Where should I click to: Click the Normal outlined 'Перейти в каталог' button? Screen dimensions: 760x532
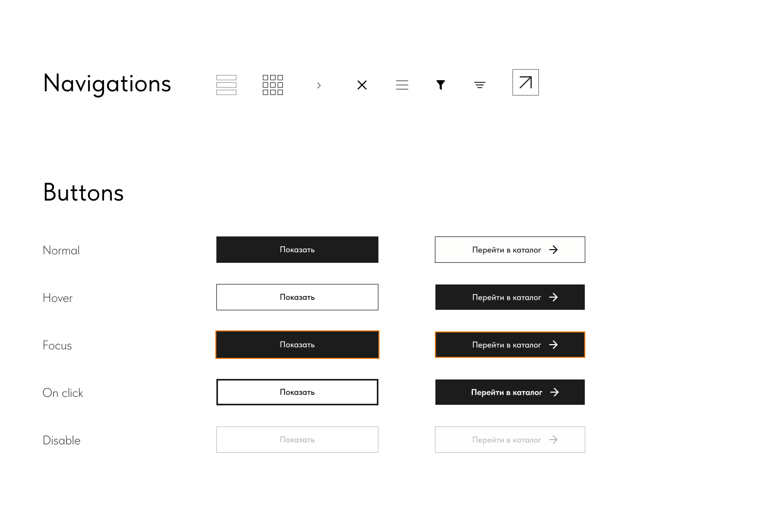tap(510, 250)
